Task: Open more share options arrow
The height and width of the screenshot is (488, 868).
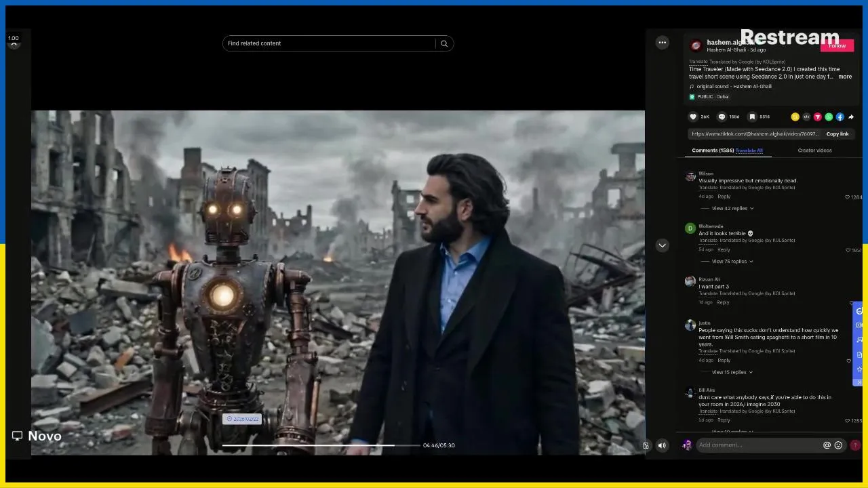Action: click(x=851, y=117)
